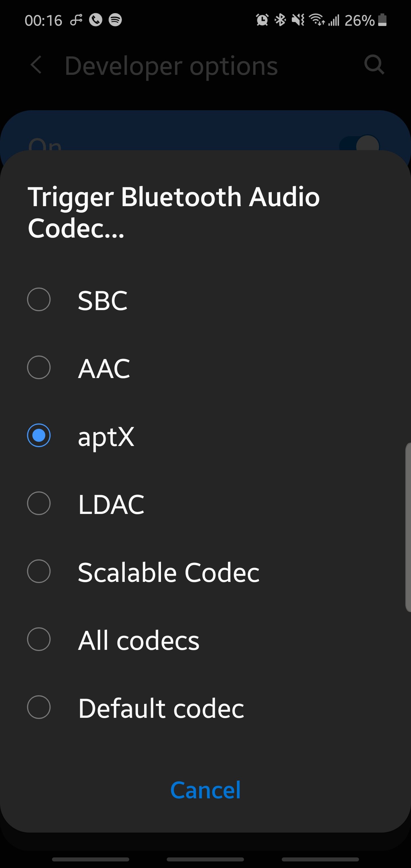Pick the LDAC codec option
The width and height of the screenshot is (411, 868).
39,503
